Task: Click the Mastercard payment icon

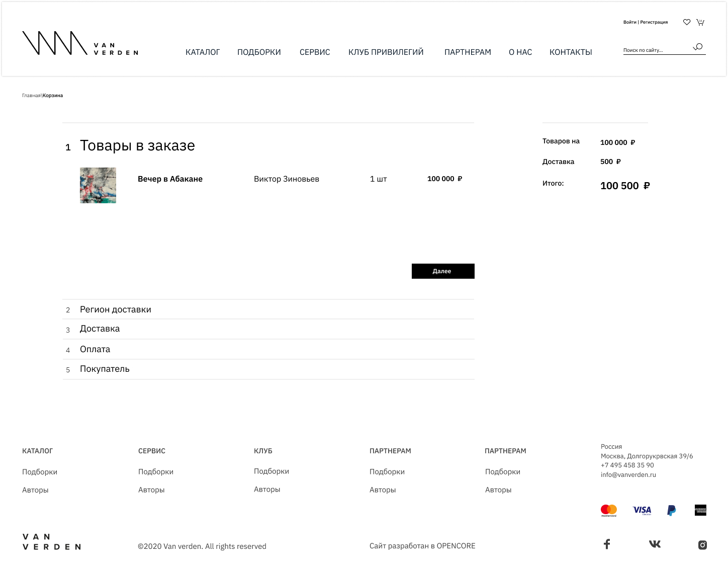Action: click(609, 511)
